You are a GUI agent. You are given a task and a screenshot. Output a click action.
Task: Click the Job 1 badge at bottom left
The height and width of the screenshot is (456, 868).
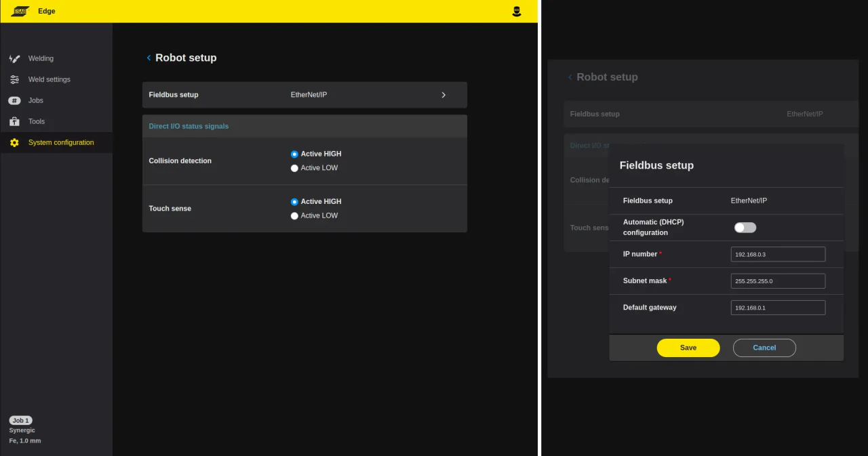pyautogui.click(x=20, y=421)
